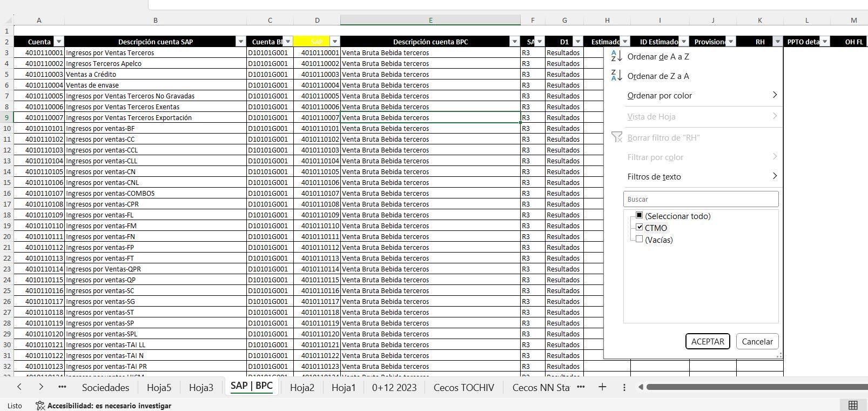Click the previous sheet navigation arrow
The width and height of the screenshot is (868, 411).
click(x=19, y=387)
